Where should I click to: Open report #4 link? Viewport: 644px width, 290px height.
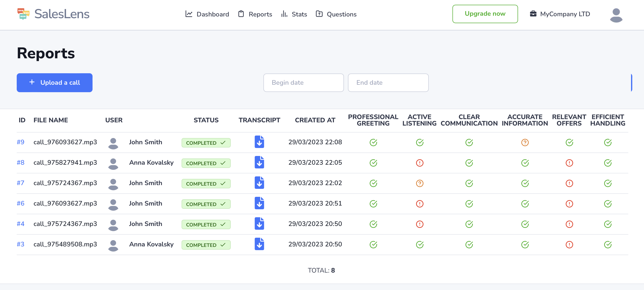pyautogui.click(x=20, y=224)
